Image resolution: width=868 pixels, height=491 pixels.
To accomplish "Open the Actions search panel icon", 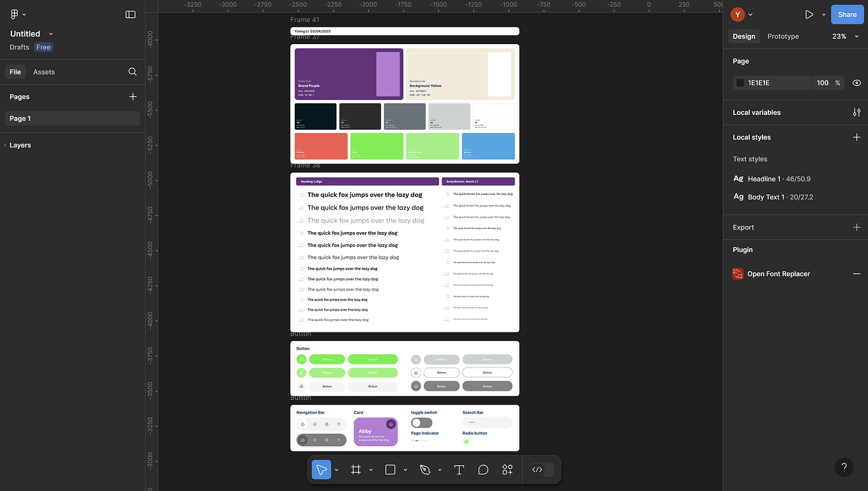I will click(x=507, y=469).
